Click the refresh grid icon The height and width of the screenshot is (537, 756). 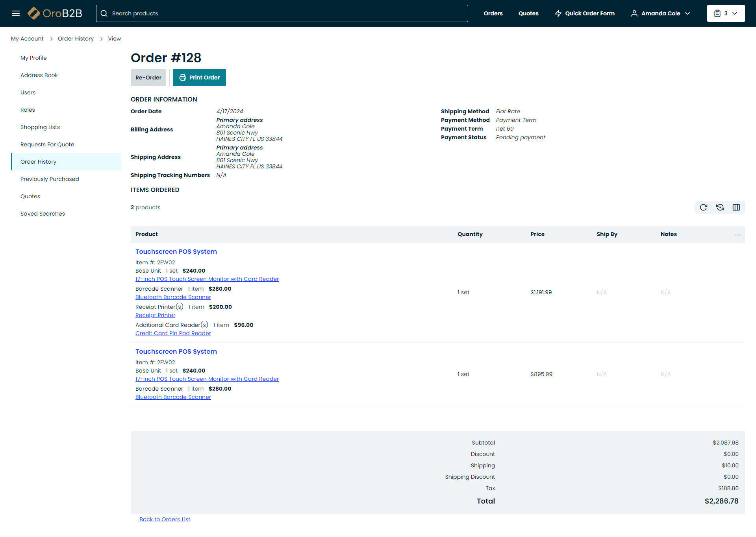click(704, 207)
